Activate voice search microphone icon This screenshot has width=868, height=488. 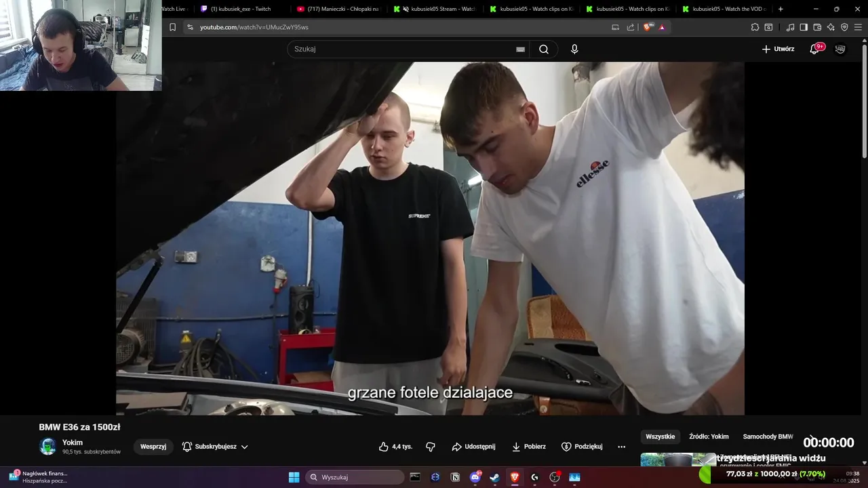[574, 49]
